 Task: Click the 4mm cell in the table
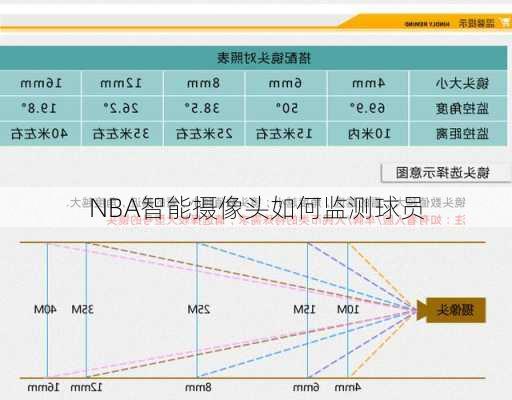tap(368, 83)
